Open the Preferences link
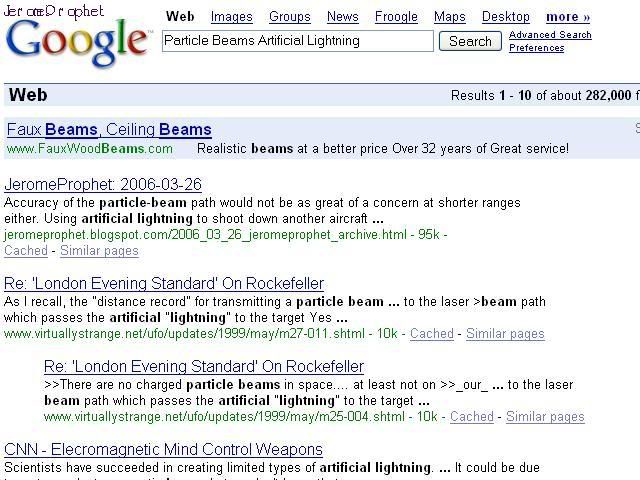 537,48
